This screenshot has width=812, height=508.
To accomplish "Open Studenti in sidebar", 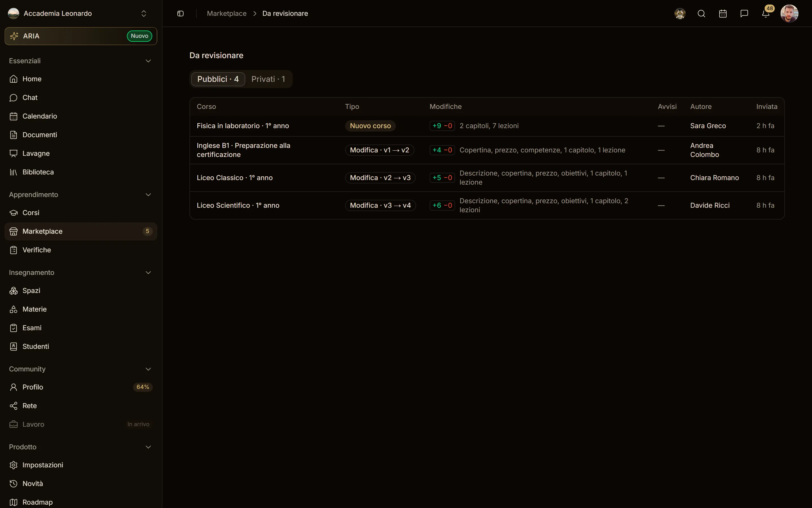I will point(81,346).
